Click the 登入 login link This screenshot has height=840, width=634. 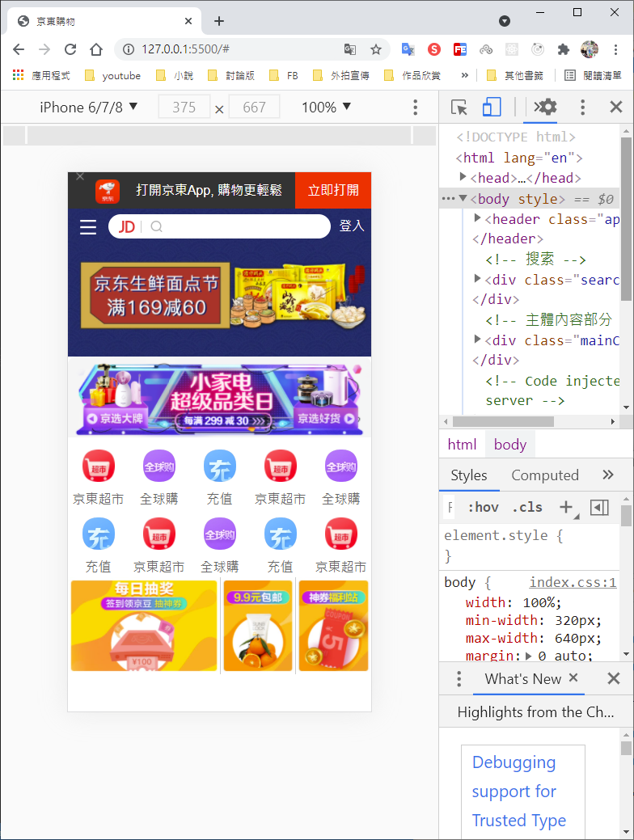(x=352, y=226)
